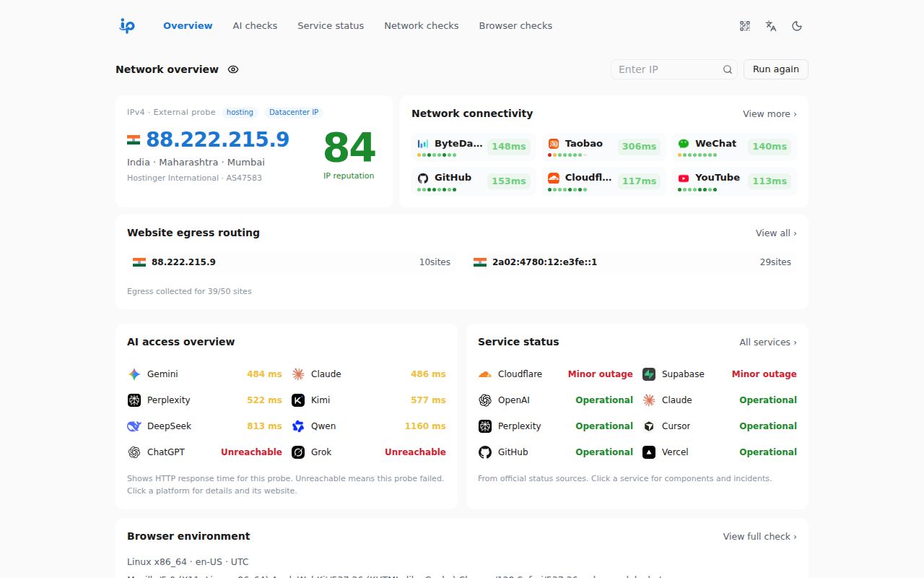This screenshot has width=924, height=578.
Task: Open Cursor service status entry
Action: (x=720, y=426)
